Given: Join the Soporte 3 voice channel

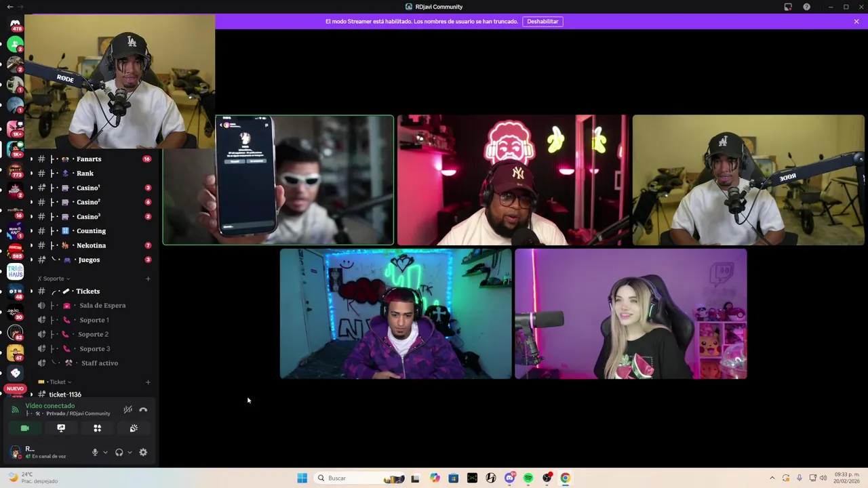Looking at the screenshot, I should click(94, 349).
